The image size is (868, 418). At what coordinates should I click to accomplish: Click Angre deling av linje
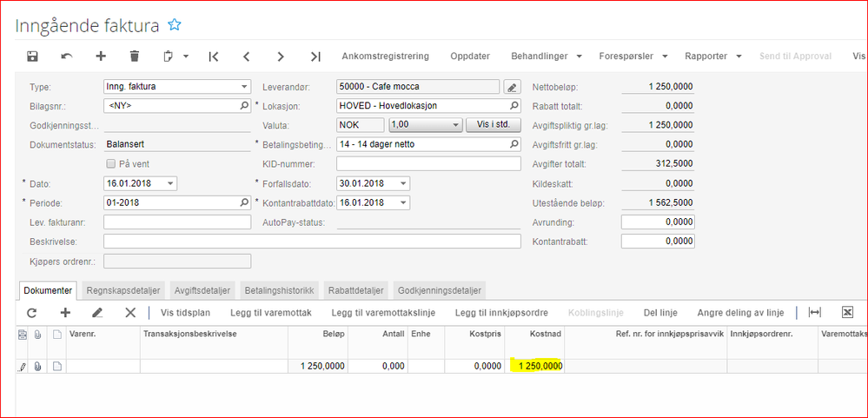point(740,313)
